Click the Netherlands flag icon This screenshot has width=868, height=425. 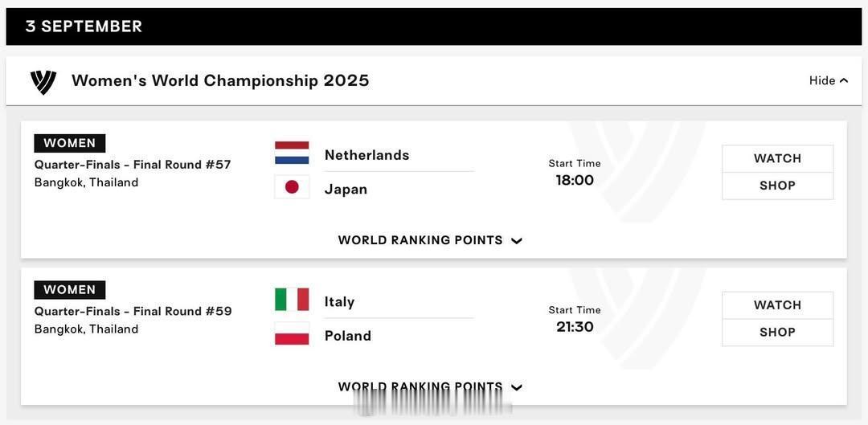click(292, 153)
